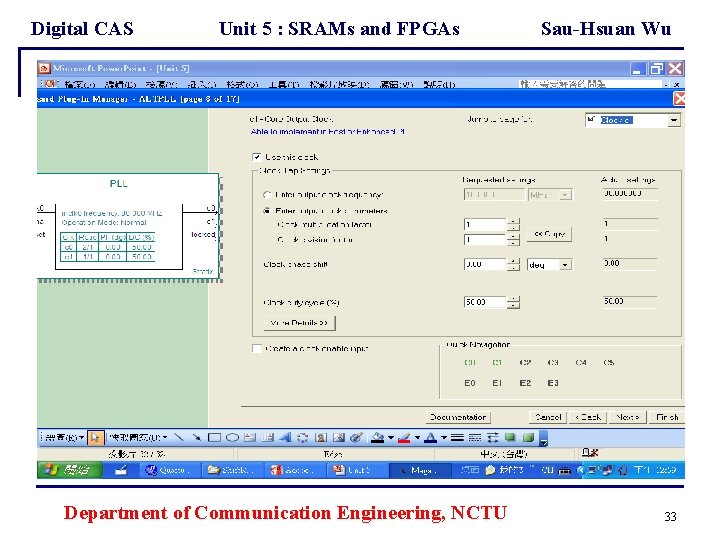Open the Line Color dropdown arrow
The image size is (720, 540).
[417, 438]
